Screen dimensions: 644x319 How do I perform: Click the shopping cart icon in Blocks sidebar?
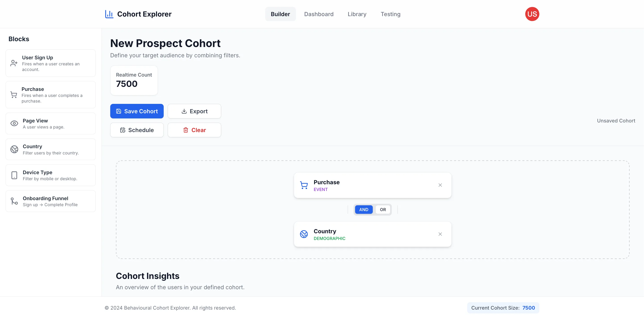coord(14,95)
